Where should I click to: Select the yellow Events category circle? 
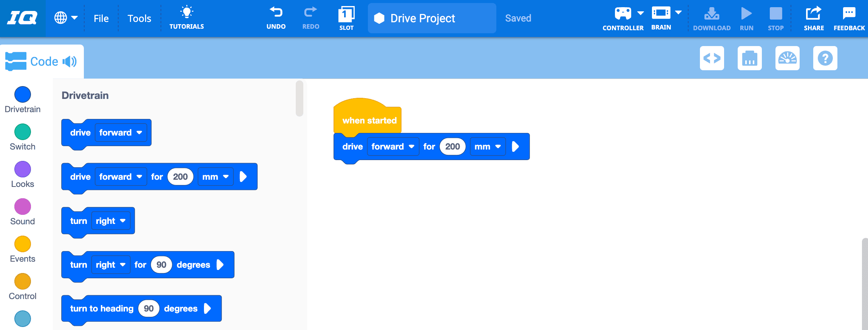[23, 244]
